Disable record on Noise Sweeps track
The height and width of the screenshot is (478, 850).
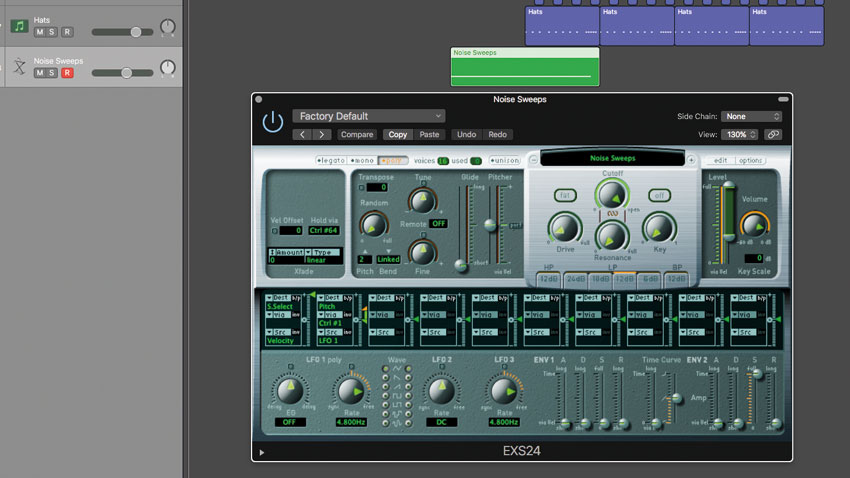pos(67,73)
